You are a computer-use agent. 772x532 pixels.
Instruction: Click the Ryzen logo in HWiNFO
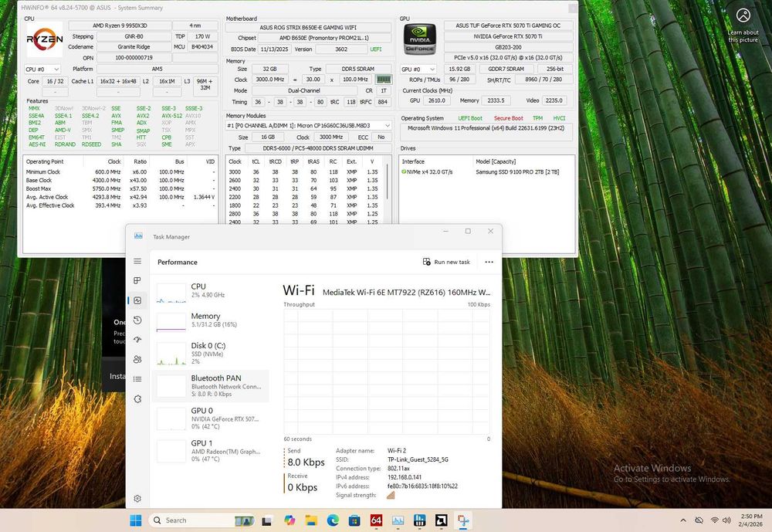44,39
